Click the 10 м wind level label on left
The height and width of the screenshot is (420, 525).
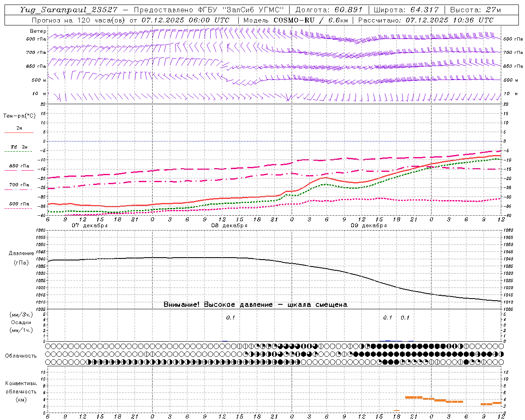point(39,94)
